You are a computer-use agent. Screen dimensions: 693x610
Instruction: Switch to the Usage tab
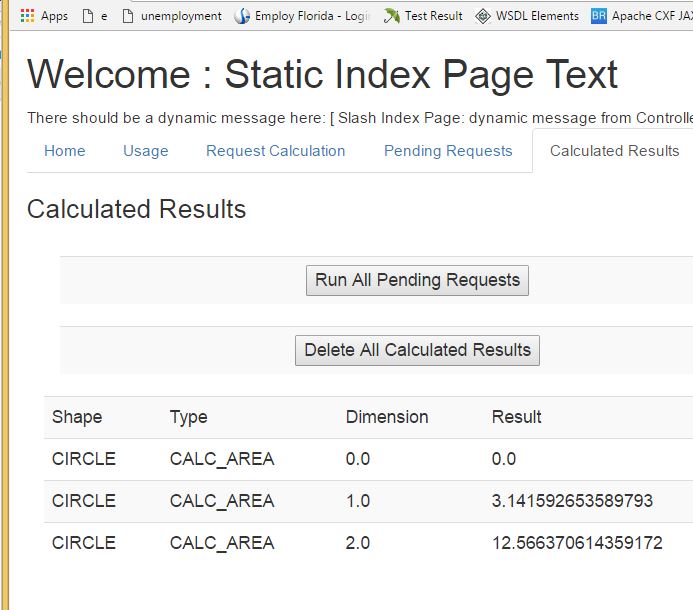(x=146, y=151)
